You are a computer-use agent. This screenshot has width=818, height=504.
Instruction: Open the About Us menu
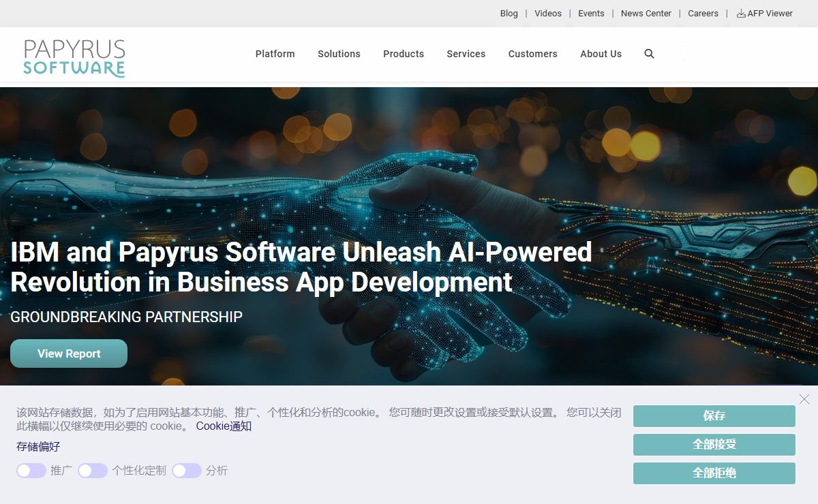(601, 54)
